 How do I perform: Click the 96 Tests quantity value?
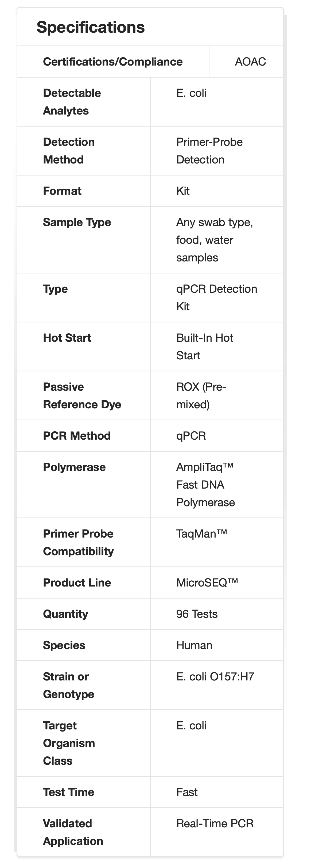[x=197, y=614]
